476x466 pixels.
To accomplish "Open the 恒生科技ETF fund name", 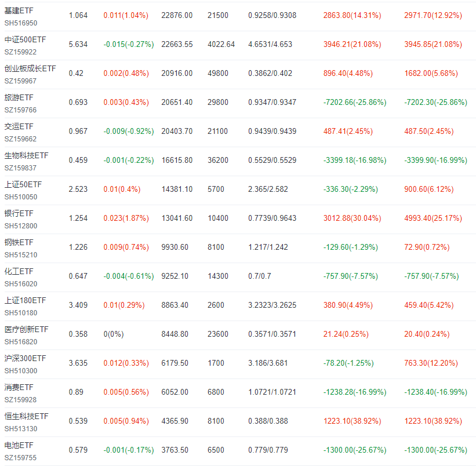I will click(x=27, y=416).
